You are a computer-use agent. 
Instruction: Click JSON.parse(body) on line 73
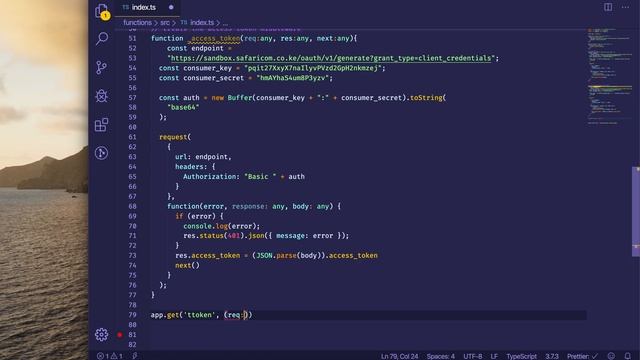pyautogui.click(x=288, y=256)
